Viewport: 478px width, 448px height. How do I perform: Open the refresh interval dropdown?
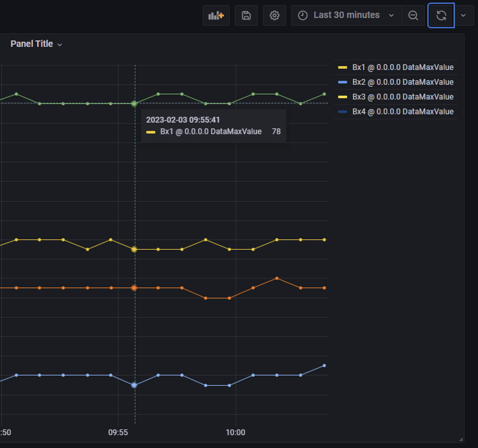pyautogui.click(x=463, y=15)
